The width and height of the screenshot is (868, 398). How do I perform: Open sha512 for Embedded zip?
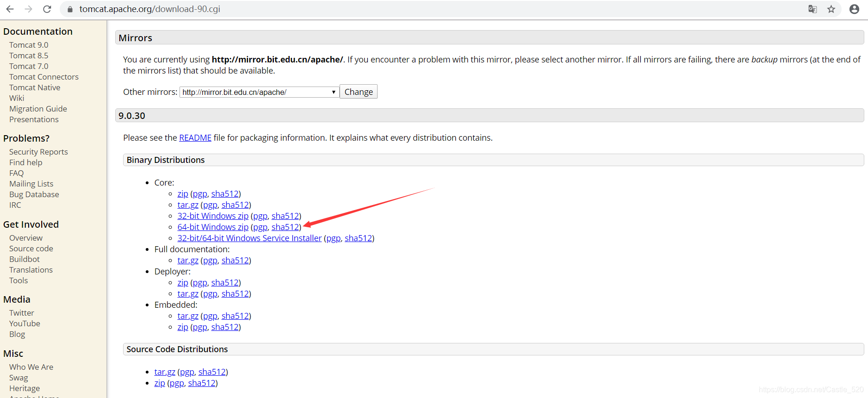click(x=225, y=327)
